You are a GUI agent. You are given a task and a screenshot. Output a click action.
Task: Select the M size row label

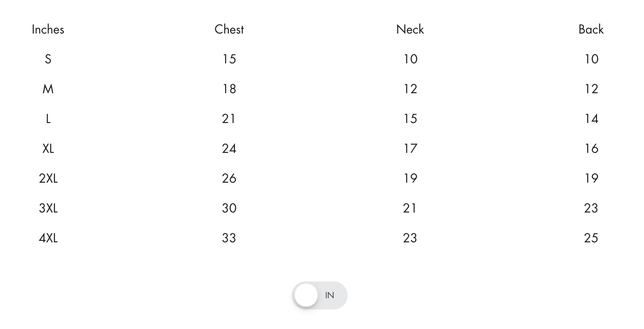(x=48, y=89)
